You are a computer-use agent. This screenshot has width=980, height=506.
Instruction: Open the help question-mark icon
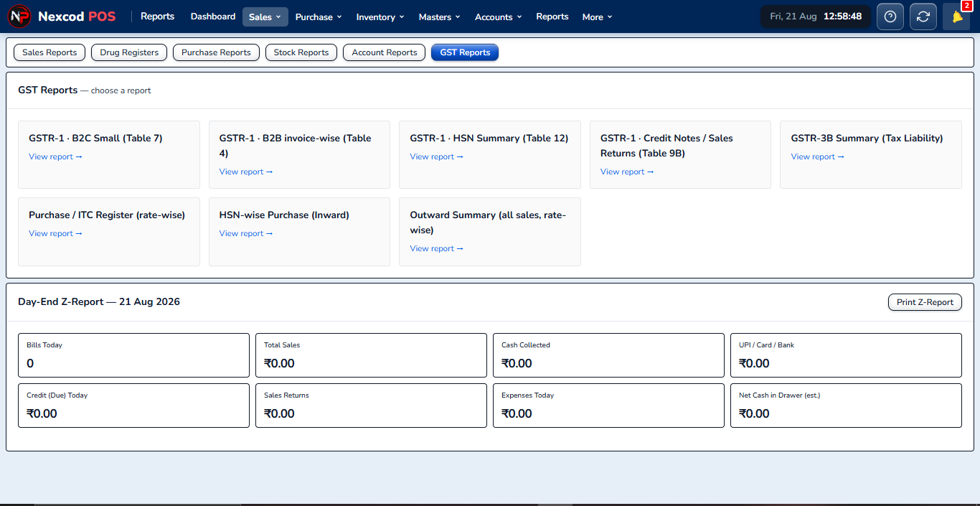[890, 17]
